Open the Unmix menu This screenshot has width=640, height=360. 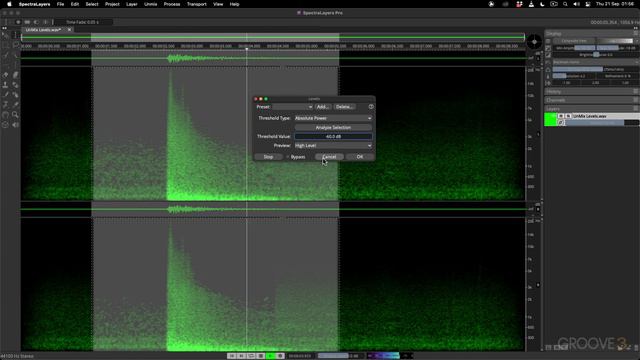click(151, 4)
